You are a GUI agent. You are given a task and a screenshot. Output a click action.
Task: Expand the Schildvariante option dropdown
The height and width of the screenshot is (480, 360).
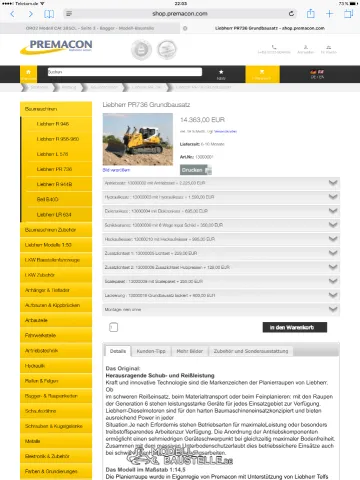pyautogui.click(x=221, y=225)
